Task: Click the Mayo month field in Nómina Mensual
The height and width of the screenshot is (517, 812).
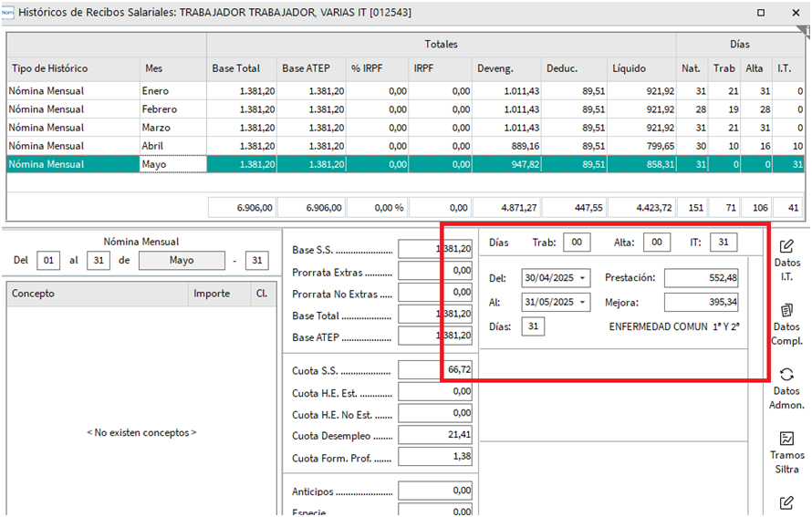Action: click(182, 261)
